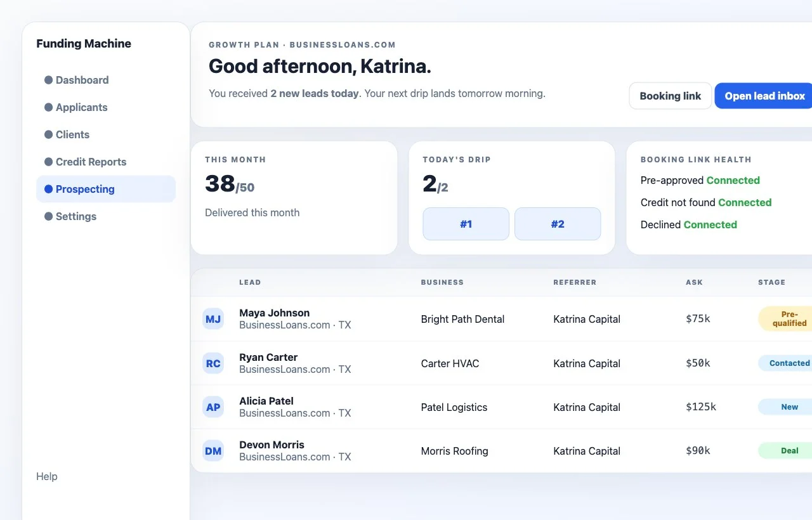Click the Booking link button
Viewport: 812px width, 520px height.
click(671, 96)
